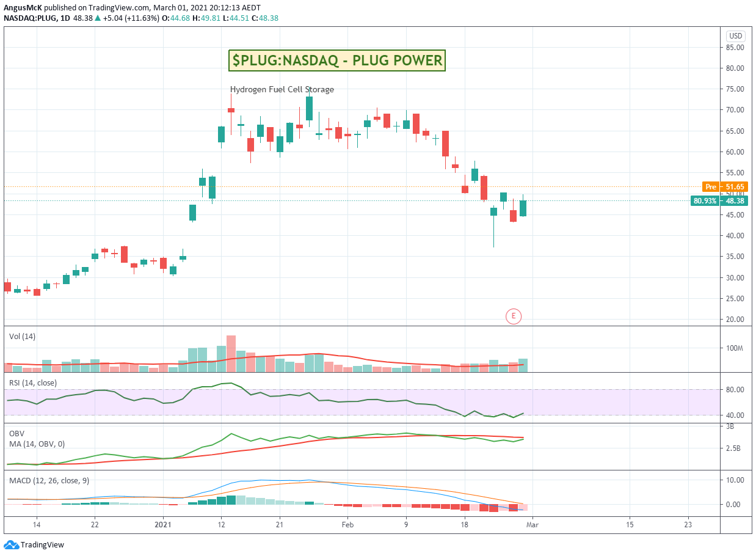Screen dimensions: 756x556
Task: Click the earnings E marker
Action: point(514,316)
